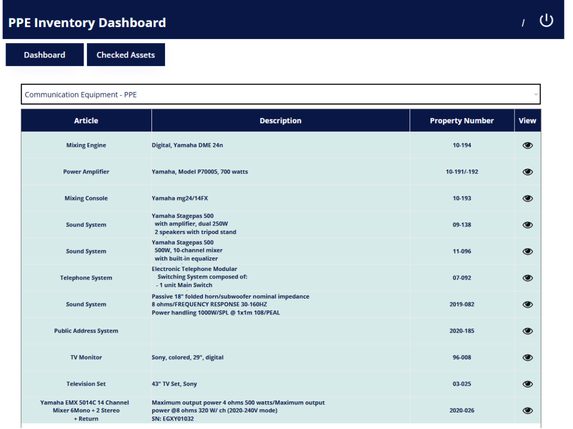573x429 pixels.
Task: View the TV Monitor asset details
Action: (x=527, y=357)
